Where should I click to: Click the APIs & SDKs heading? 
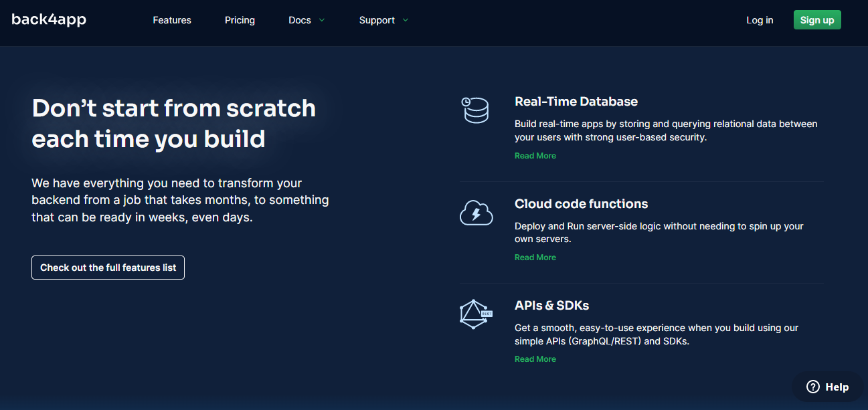point(551,305)
